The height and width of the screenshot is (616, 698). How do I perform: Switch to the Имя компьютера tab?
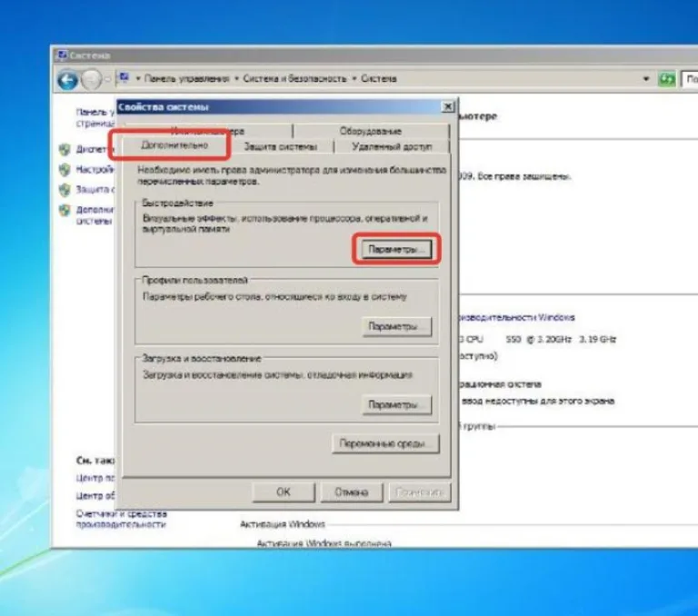(x=207, y=131)
